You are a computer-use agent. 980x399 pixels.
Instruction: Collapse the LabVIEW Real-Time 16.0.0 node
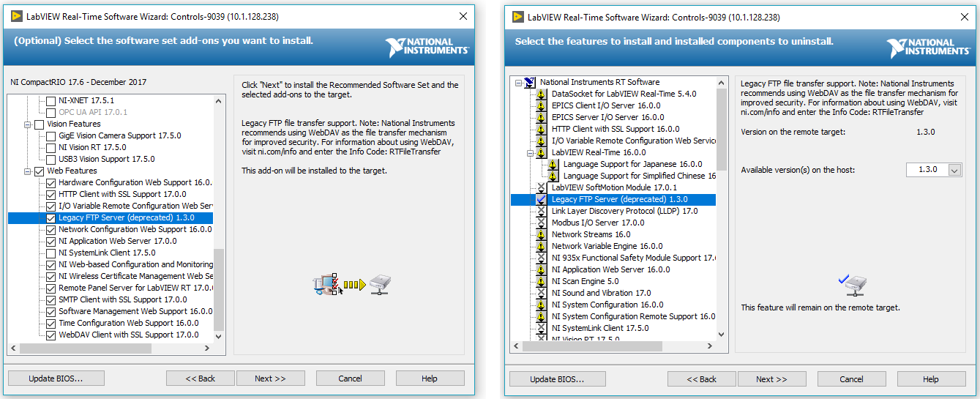click(531, 152)
